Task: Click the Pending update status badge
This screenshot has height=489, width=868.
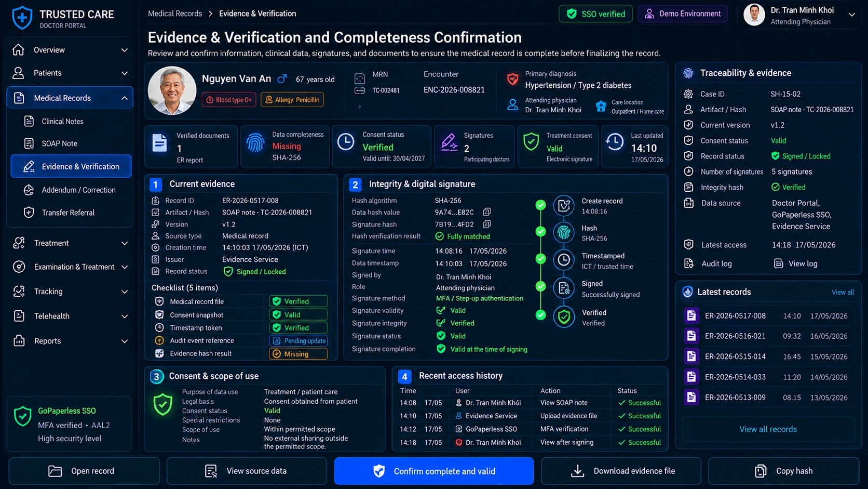Action: point(299,341)
